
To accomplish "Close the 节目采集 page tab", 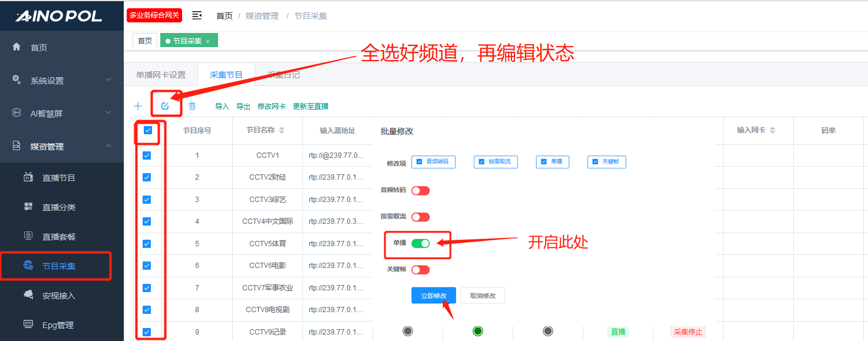I will pyautogui.click(x=207, y=41).
